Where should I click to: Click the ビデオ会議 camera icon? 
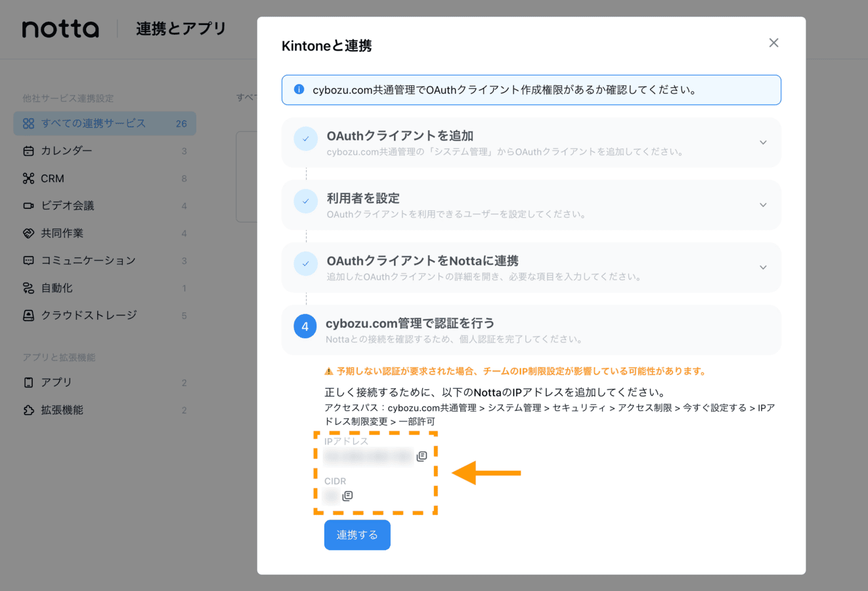point(28,206)
